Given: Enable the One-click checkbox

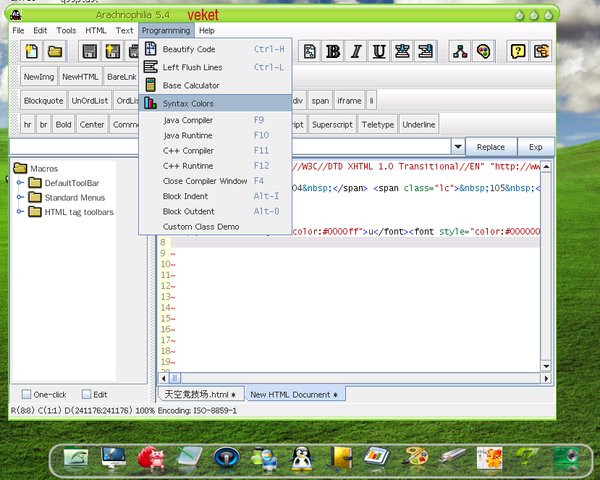Looking at the screenshot, I should pyautogui.click(x=25, y=394).
